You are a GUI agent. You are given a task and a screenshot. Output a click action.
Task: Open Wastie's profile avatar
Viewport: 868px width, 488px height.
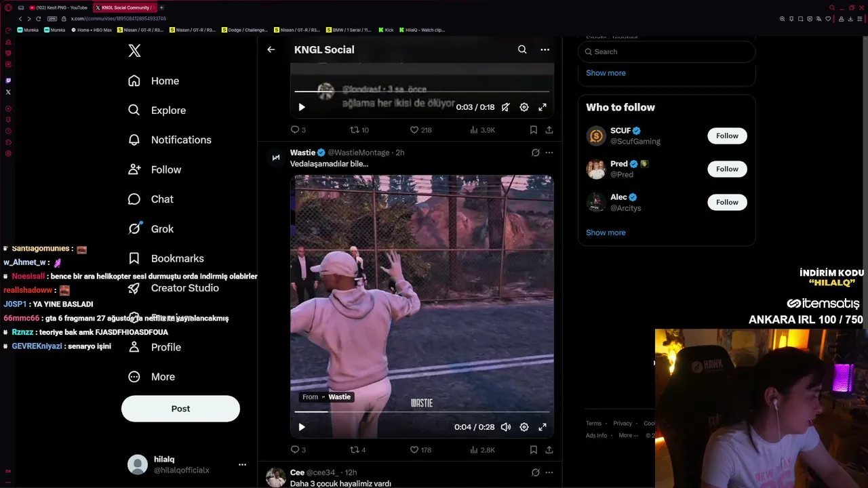[275, 157]
